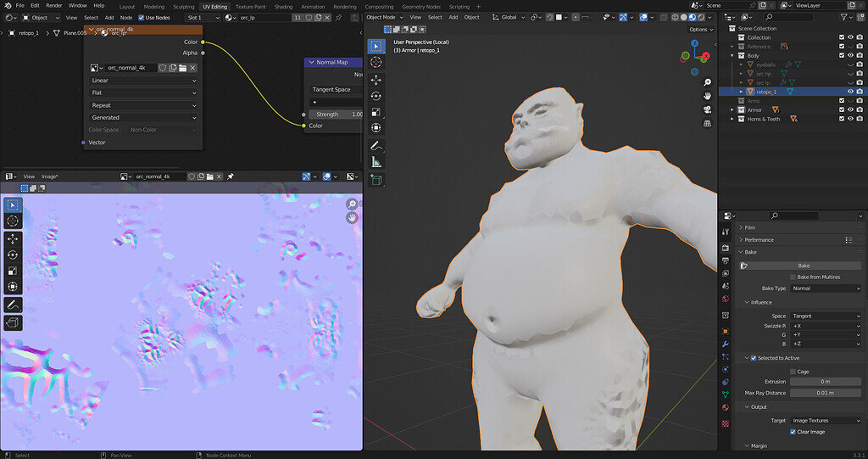Switch to the Shading workspace tab
This screenshot has height=459, width=868.
(x=283, y=6)
